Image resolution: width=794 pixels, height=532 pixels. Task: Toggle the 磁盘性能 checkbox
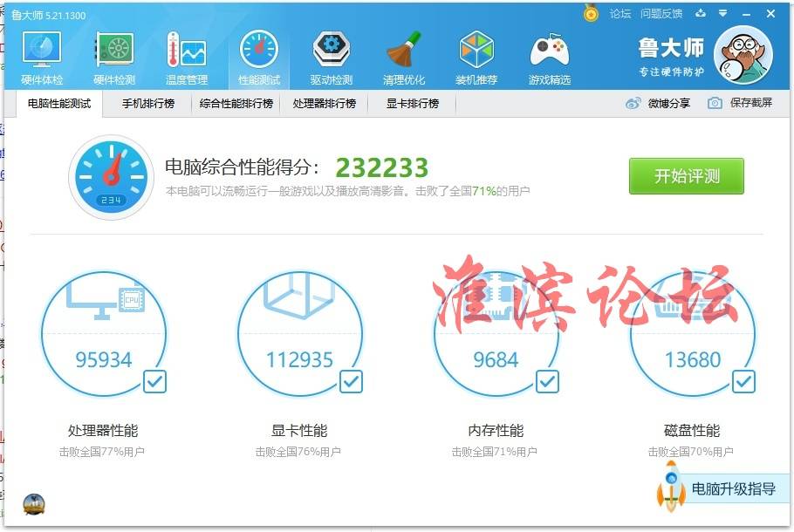pyautogui.click(x=743, y=381)
